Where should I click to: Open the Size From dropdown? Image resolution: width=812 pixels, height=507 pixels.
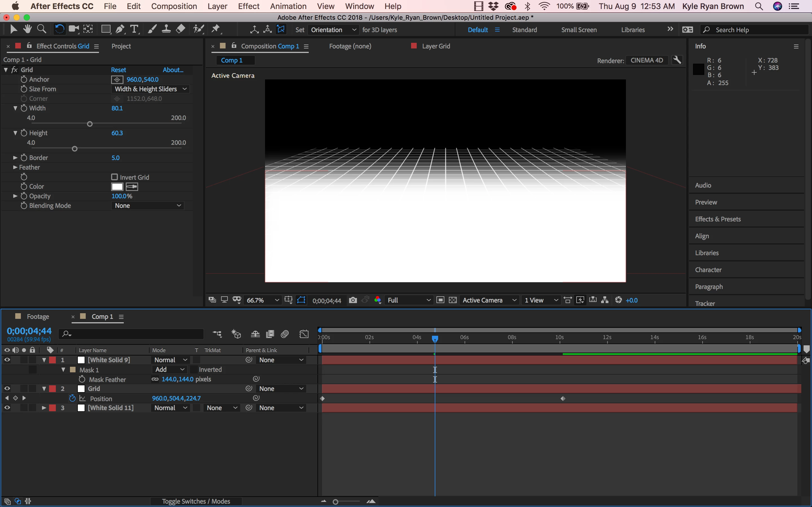[x=150, y=89]
